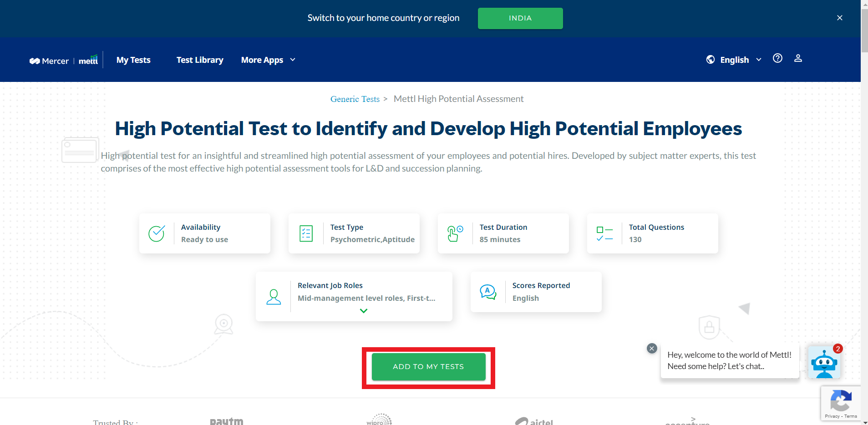Close the country switch banner
This screenshot has height=425, width=868.
tap(840, 18)
